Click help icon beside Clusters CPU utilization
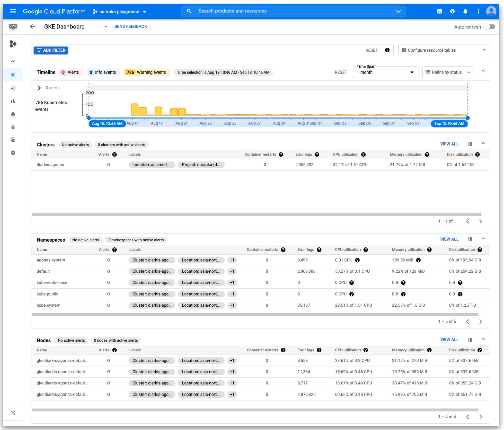Viewport: 504px width, 430px height. [x=363, y=155]
